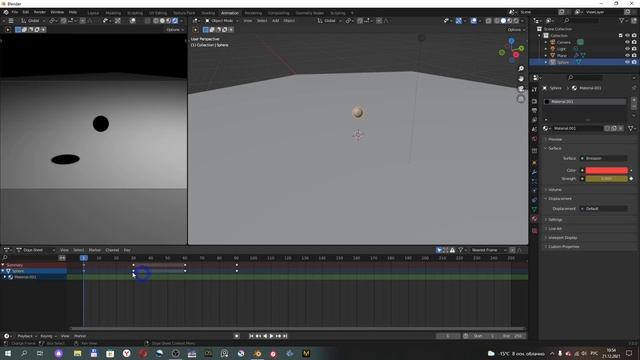Open the dope sheet Key menu
This screenshot has width=640, height=360.
point(127,250)
